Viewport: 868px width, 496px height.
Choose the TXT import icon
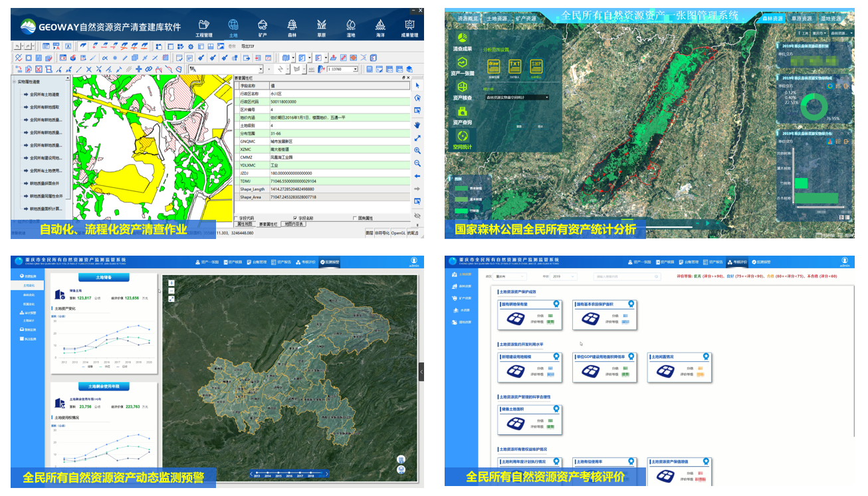click(x=514, y=67)
